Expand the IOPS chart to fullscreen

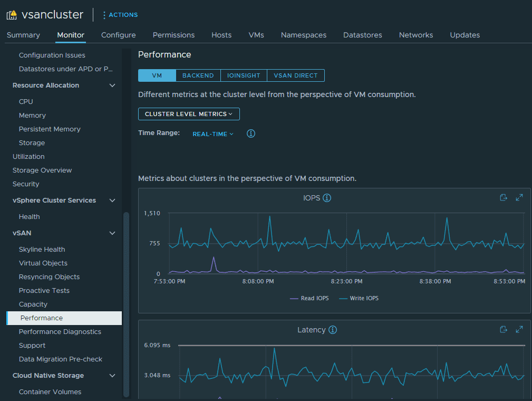[x=519, y=197]
